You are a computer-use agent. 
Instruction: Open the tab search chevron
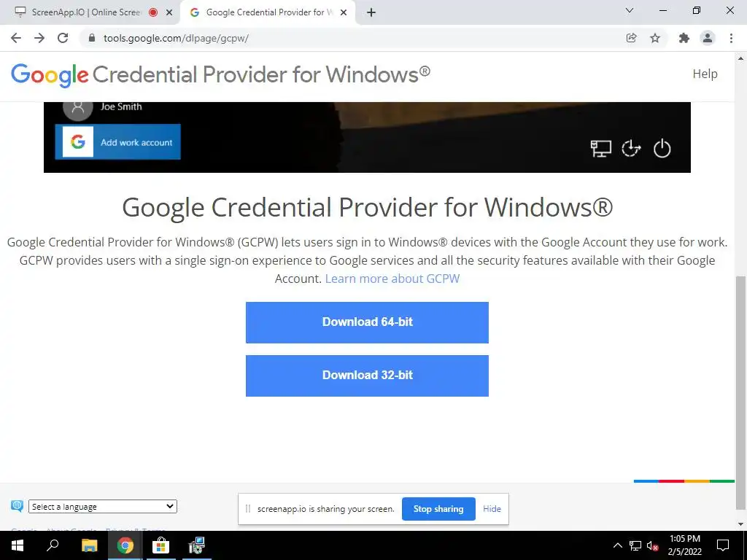coord(630,10)
